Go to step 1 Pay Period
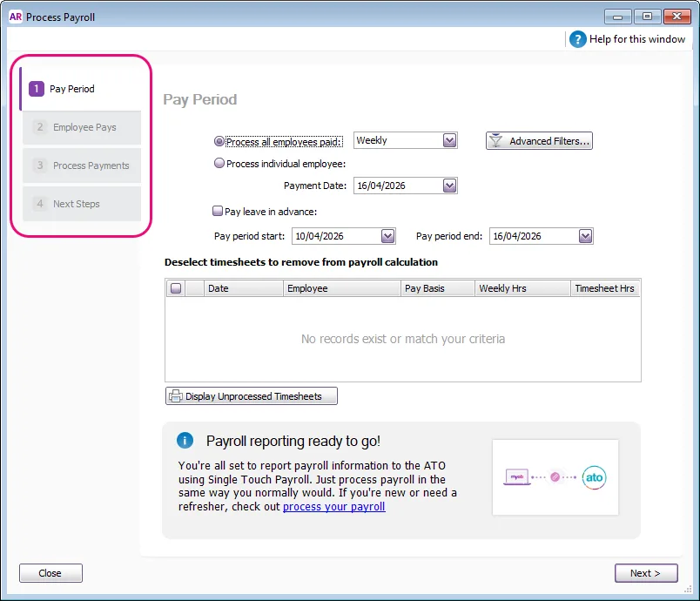Screen dimensions: 700x601 pyautogui.click(x=81, y=89)
